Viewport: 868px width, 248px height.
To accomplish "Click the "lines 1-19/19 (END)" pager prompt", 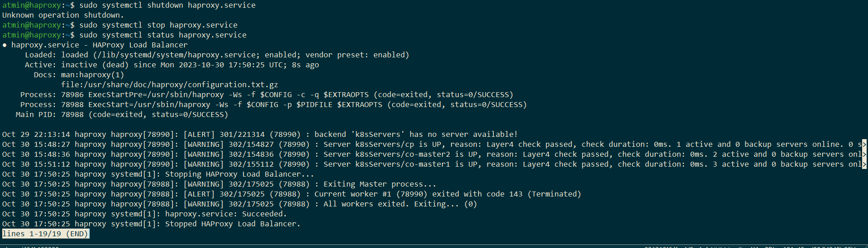I will click(45, 234).
